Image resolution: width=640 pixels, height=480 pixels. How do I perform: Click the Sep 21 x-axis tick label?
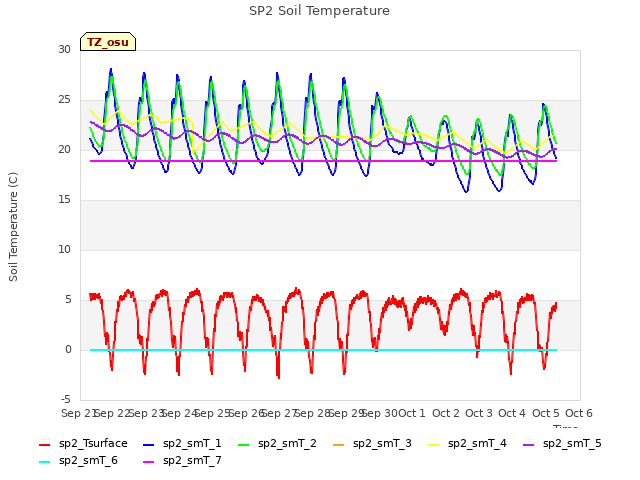coord(78,413)
